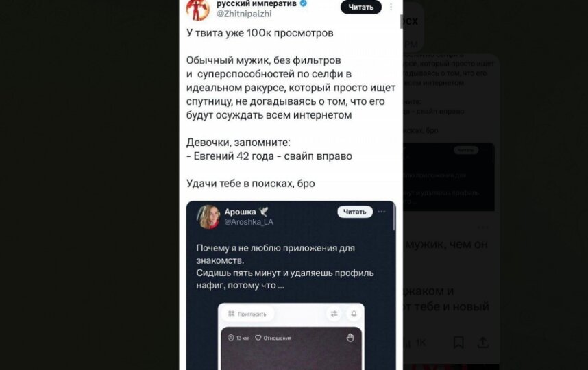Click the Арошка display name in quoted tweet
This screenshot has width=588, height=370.
point(240,212)
